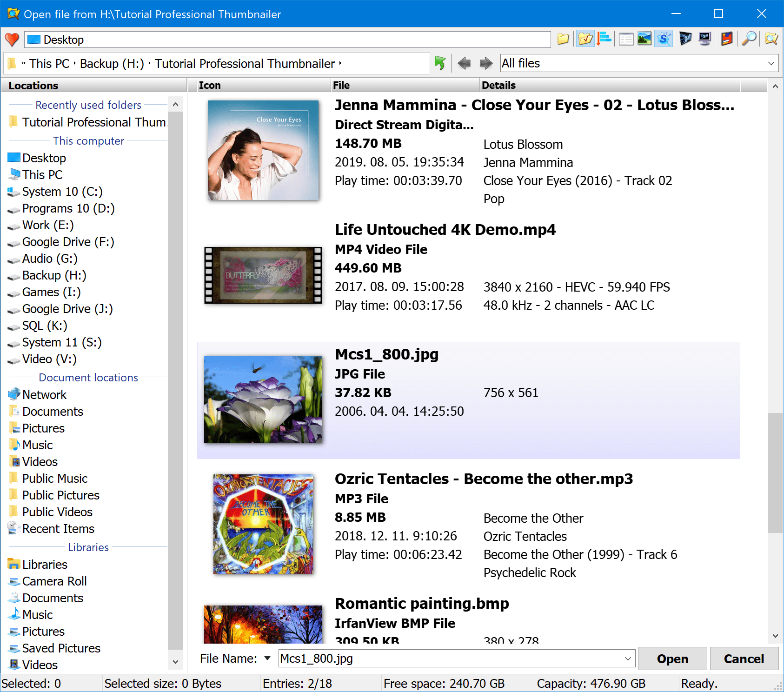Open Recent Items from Locations list
784x692 pixels.
pyautogui.click(x=58, y=528)
